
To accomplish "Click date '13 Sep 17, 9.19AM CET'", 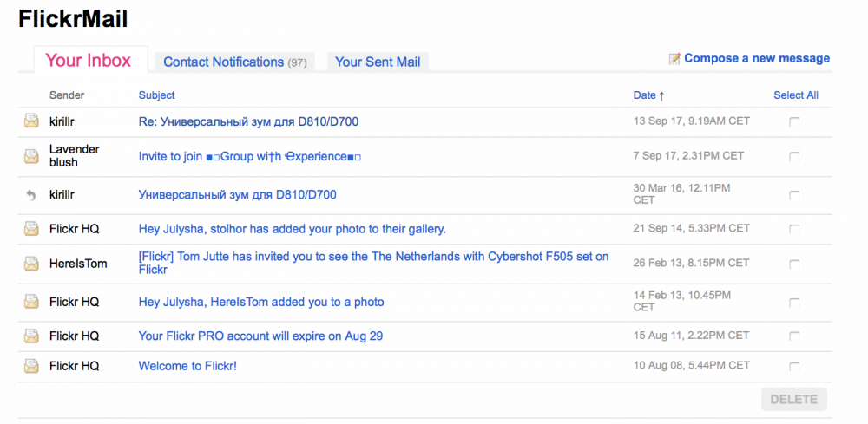I will pos(692,121).
